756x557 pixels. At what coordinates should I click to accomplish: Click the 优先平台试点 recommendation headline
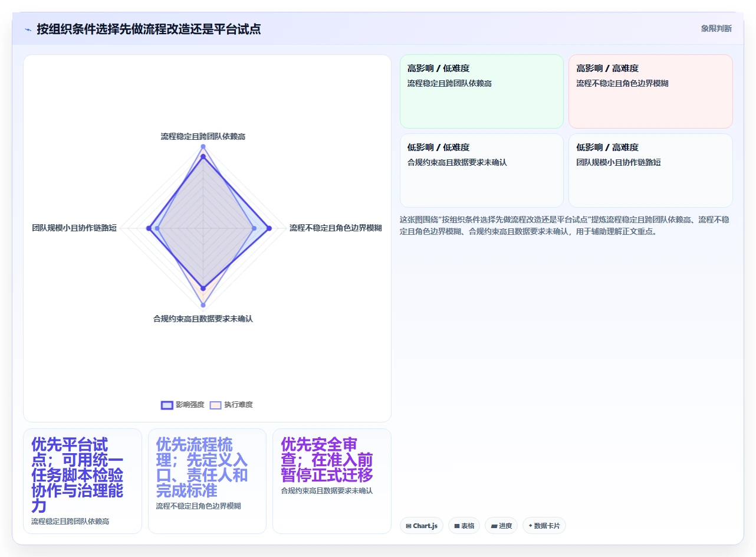(x=77, y=474)
